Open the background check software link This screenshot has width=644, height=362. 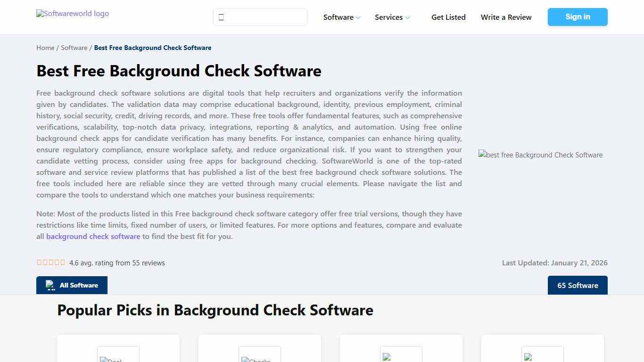[x=93, y=236]
